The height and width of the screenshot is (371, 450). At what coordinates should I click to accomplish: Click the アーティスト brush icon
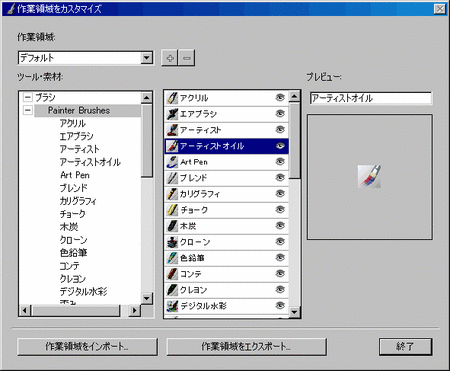tap(172, 130)
